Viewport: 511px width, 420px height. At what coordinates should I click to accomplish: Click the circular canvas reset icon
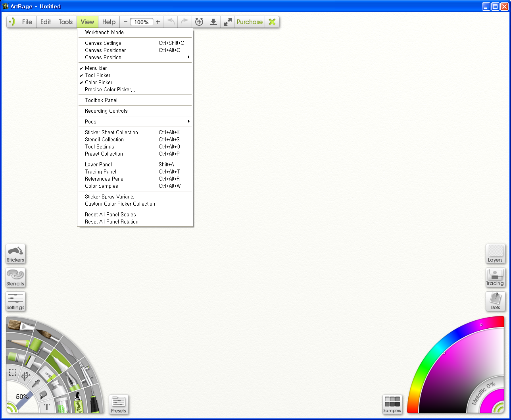tap(199, 22)
